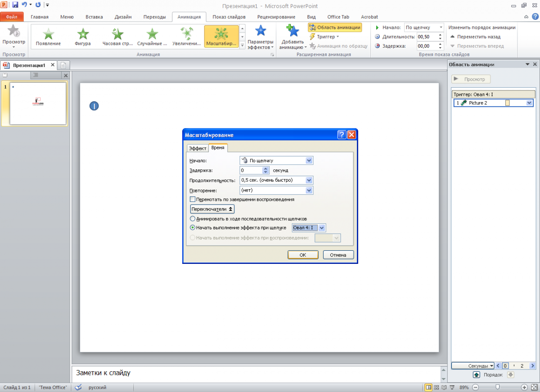The height and width of the screenshot is (392, 540).
Task: Open ribbon Начало По щелчку dropdown
Action: pos(441,27)
